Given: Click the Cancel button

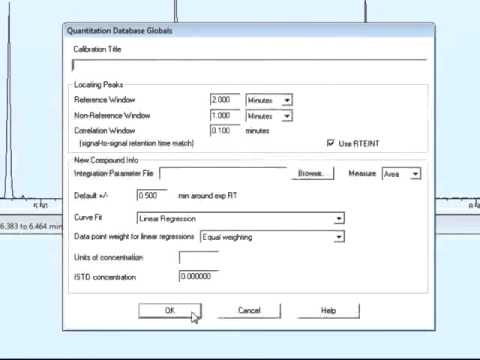Looking at the screenshot, I should pos(249,311).
